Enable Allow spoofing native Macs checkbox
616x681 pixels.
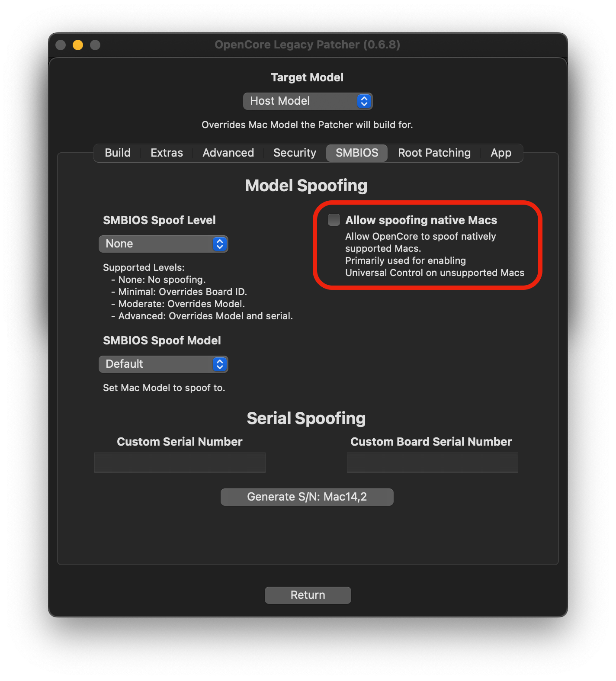tap(334, 220)
